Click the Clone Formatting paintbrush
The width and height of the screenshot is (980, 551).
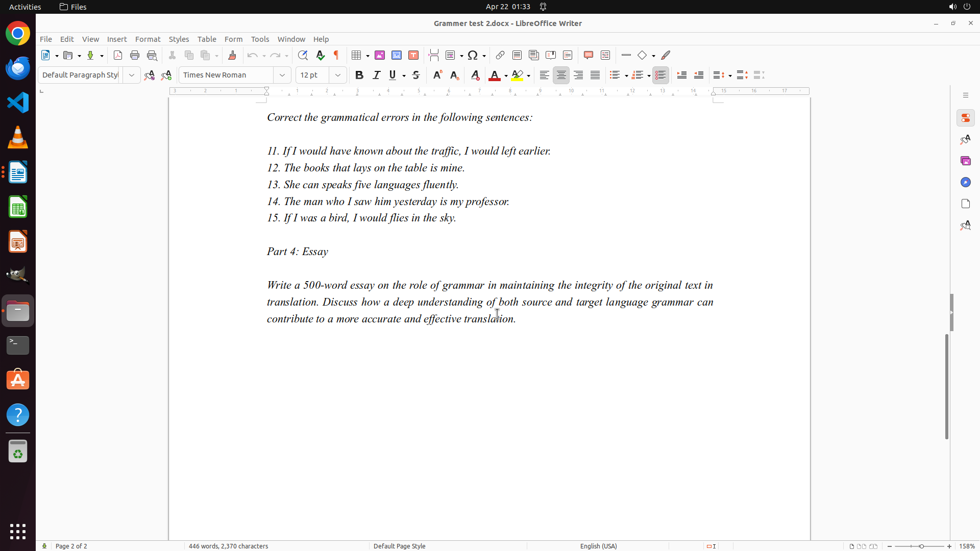(x=232, y=55)
